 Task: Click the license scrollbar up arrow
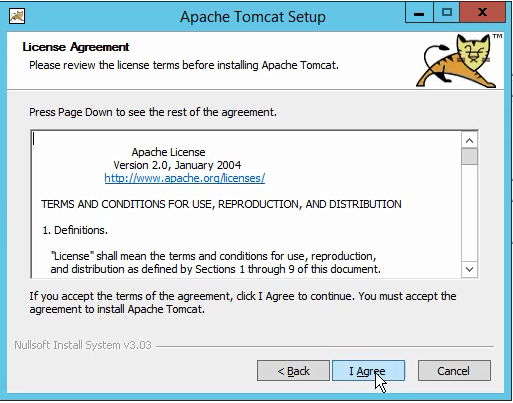[469, 140]
